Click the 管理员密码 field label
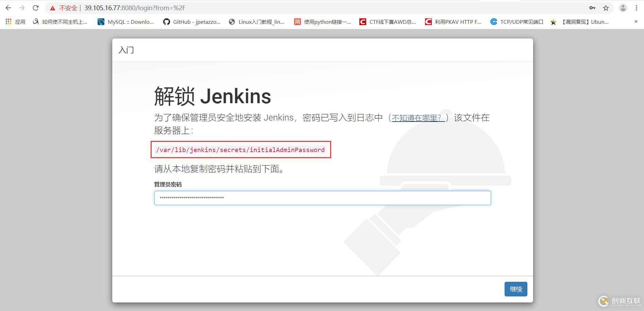 click(x=168, y=184)
